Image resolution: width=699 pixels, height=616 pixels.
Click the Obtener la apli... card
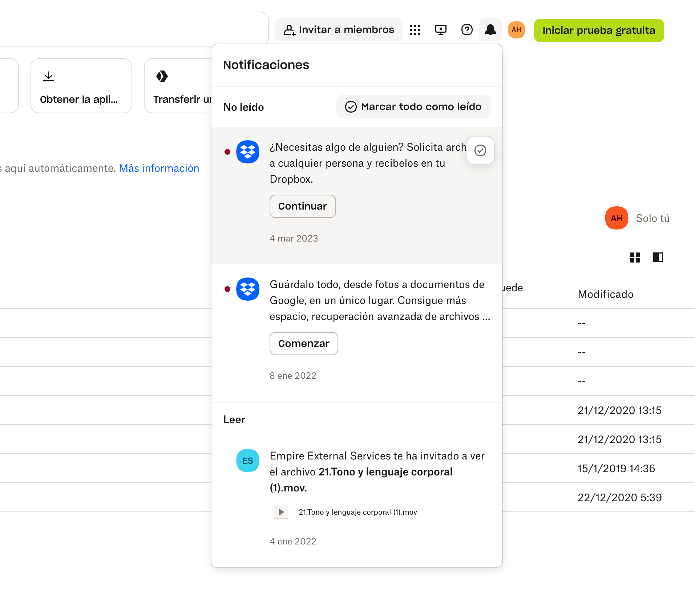click(81, 86)
